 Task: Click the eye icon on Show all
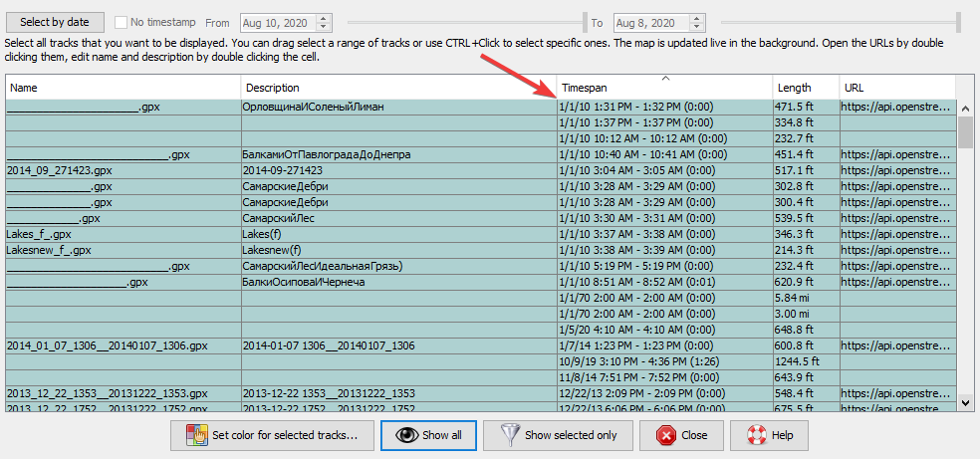tap(405, 435)
